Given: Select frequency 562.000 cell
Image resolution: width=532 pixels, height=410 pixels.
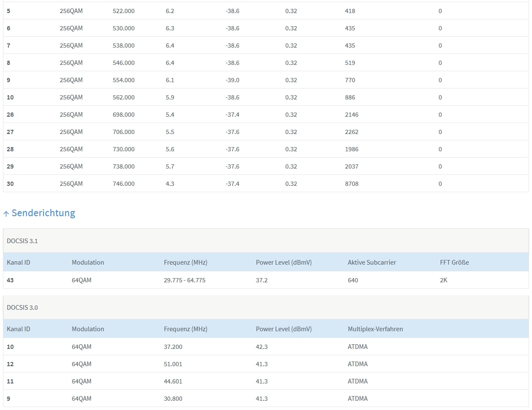Looking at the screenshot, I should tap(124, 97).
